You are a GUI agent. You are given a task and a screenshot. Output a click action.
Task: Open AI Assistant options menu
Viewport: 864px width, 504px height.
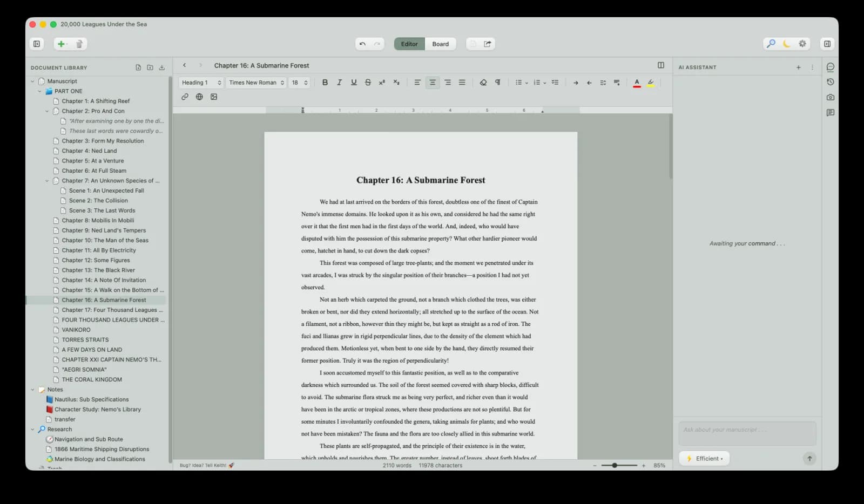coord(812,67)
